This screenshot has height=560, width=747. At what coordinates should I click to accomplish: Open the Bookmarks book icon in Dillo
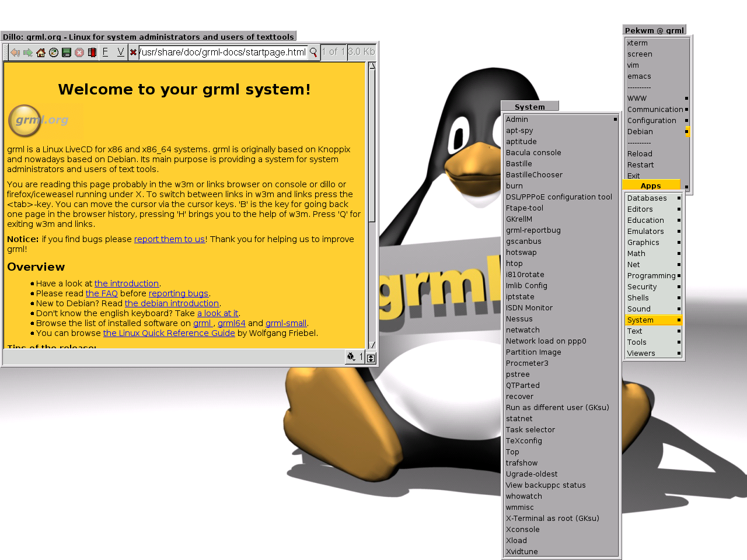(x=92, y=52)
